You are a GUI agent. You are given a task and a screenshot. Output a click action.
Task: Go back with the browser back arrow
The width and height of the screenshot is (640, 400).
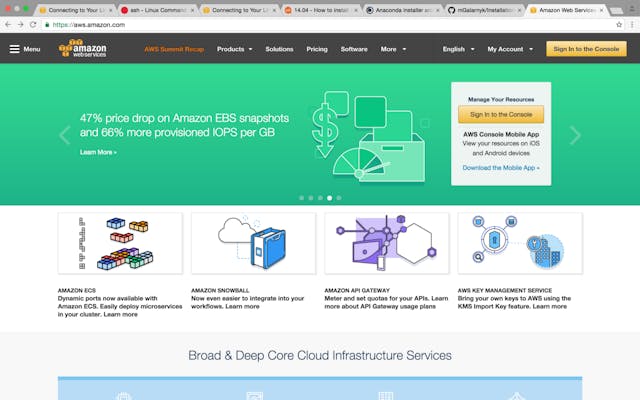[x=8, y=25]
